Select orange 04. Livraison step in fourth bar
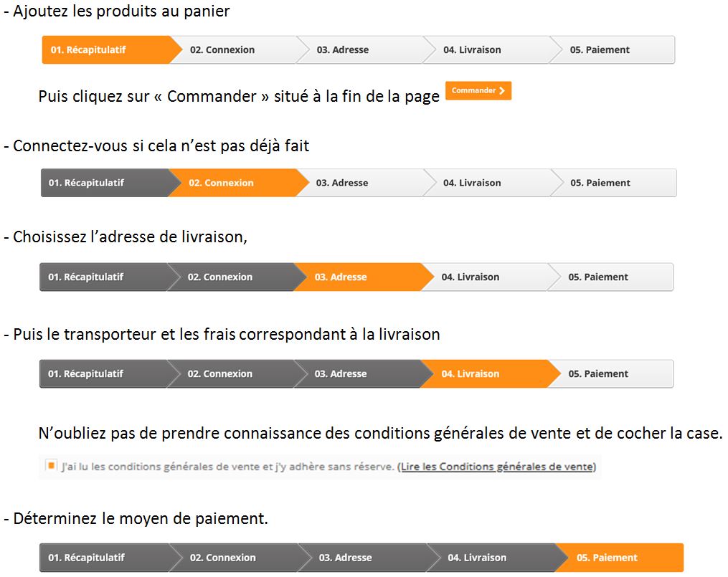The width and height of the screenshot is (728, 577). [x=485, y=374]
